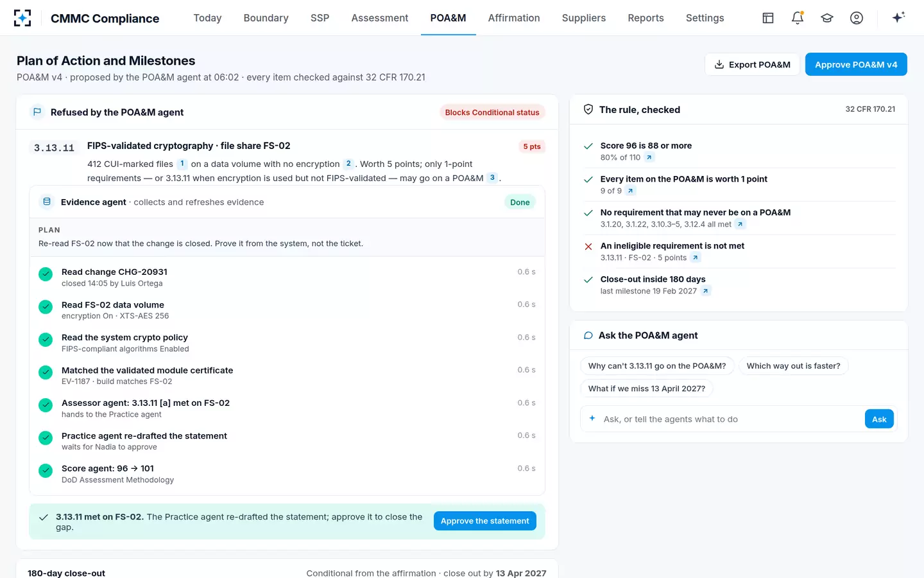The width and height of the screenshot is (924, 578).
Task: Open the link arrow beside '3.12.4 all met'
Action: [x=740, y=224]
